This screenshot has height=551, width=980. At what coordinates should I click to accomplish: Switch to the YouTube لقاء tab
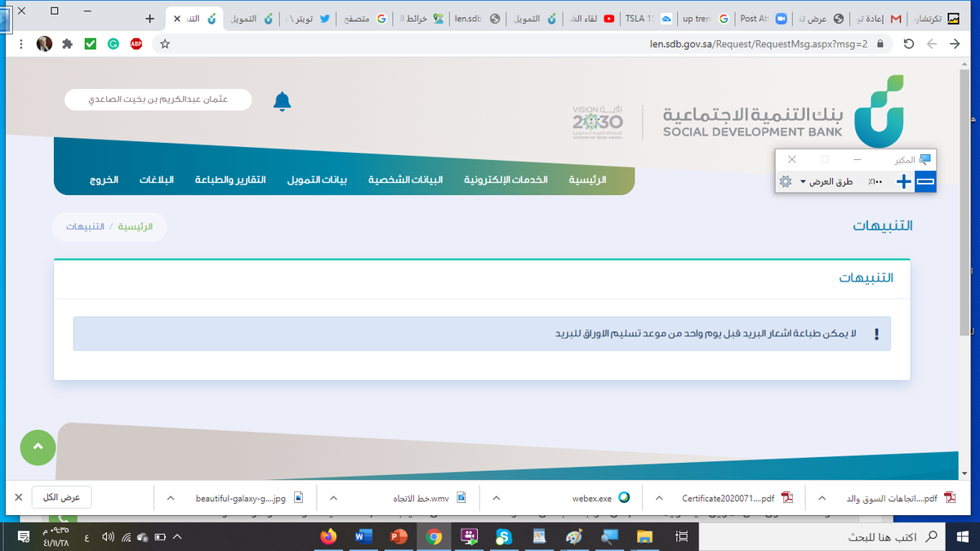591,18
